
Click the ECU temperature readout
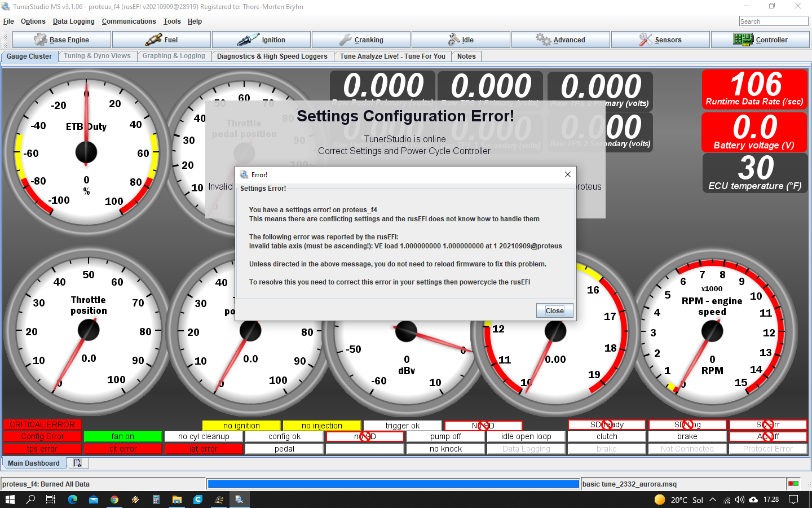point(755,173)
